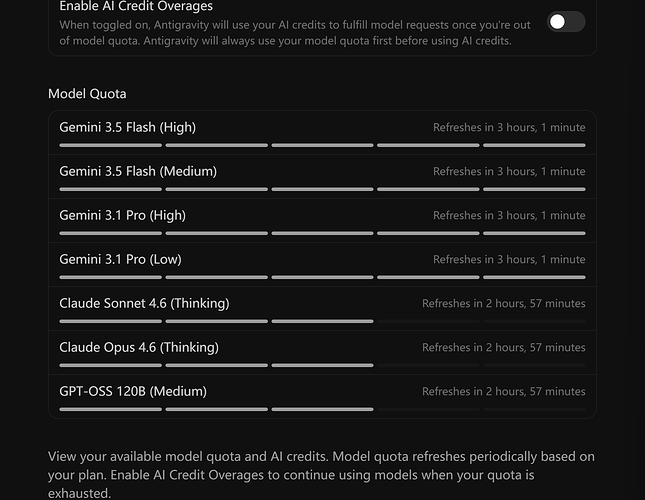Click refresh time for Gemini 3.5 Flash (Medium)
Image resolution: width=645 pixels, height=500 pixels.
tap(509, 171)
